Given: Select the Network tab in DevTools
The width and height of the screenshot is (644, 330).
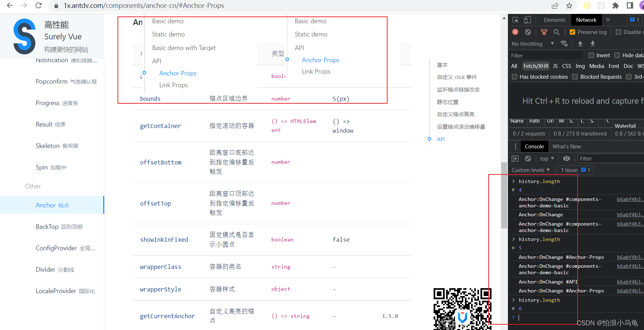Looking at the screenshot, I should click(586, 20).
